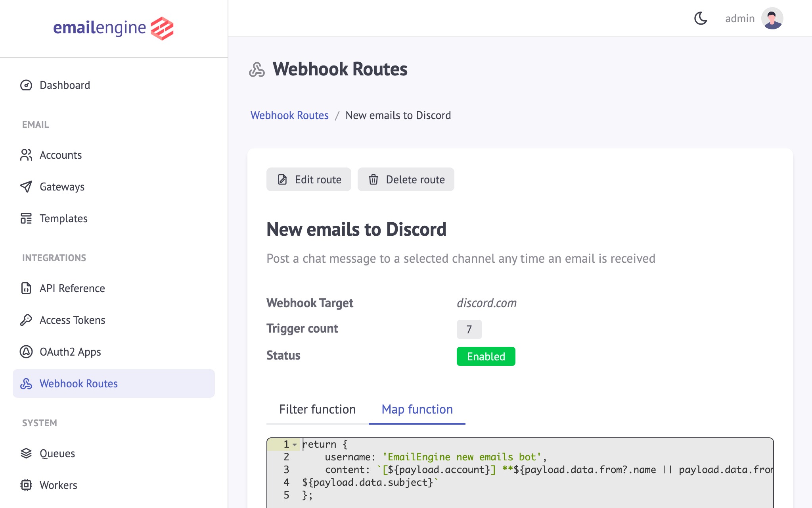
Task: Switch to Filter function tab
Action: pos(318,409)
